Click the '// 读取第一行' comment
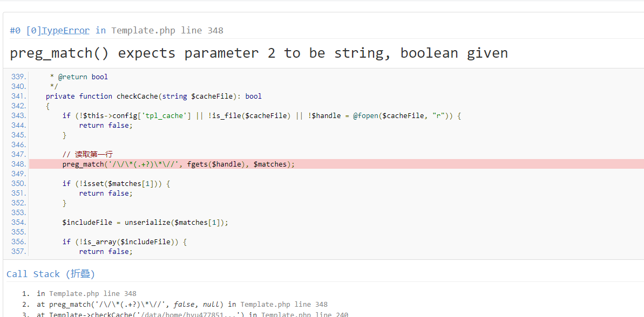Image resolution: width=644 pixels, height=317 pixels. (x=87, y=155)
